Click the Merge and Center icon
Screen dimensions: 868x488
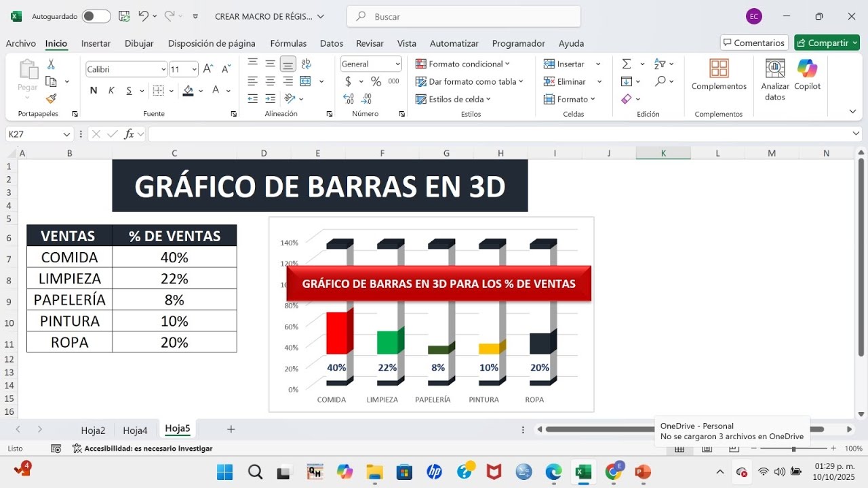(x=306, y=81)
